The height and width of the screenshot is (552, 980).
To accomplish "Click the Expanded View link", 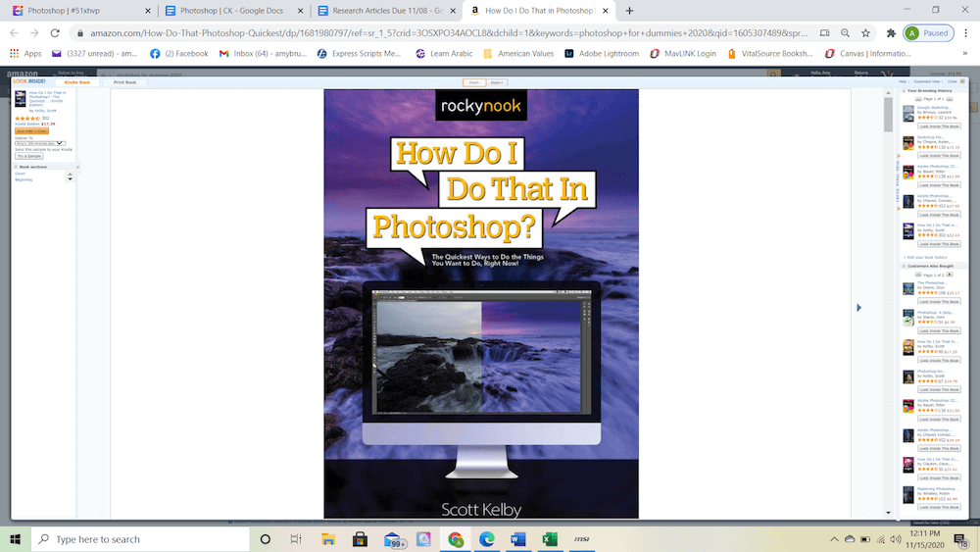I will pyautogui.click(x=926, y=81).
